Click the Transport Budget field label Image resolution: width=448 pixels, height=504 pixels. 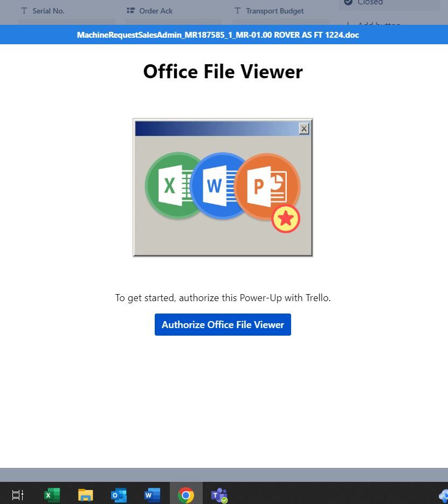tap(274, 11)
